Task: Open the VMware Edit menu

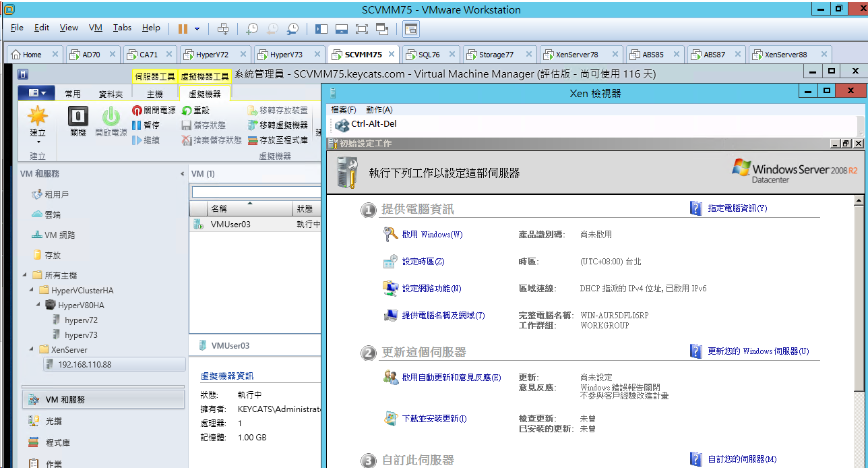Action: (42, 28)
